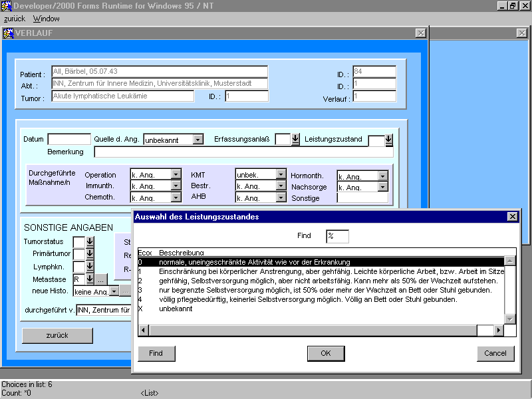Click the ellipsis button beside Metastase
The height and width of the screenshot is (399, 532).
point(101,279)
